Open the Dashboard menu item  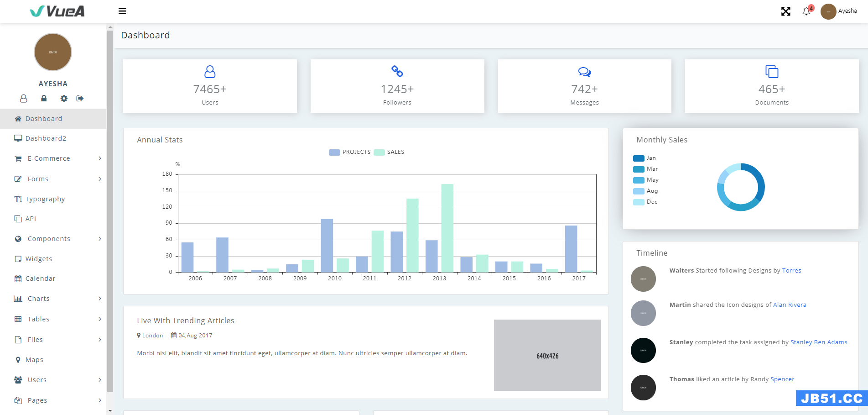[x=53, y=119]
